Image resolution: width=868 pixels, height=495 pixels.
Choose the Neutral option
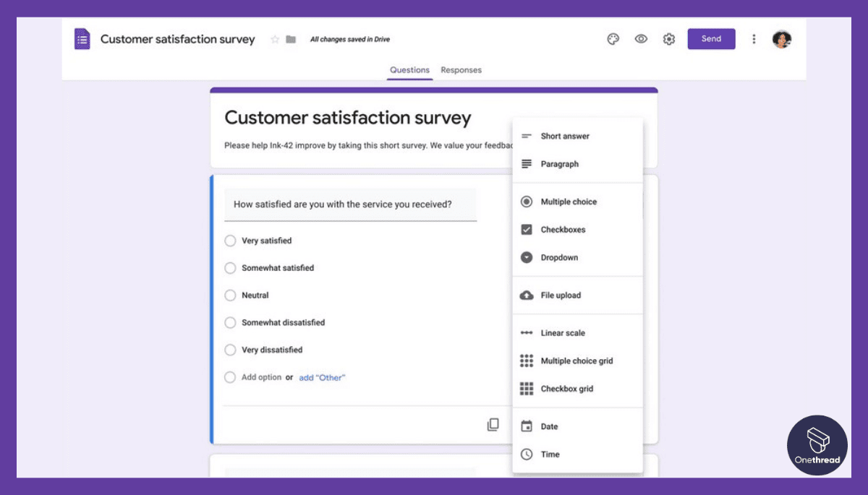[230, 295]
